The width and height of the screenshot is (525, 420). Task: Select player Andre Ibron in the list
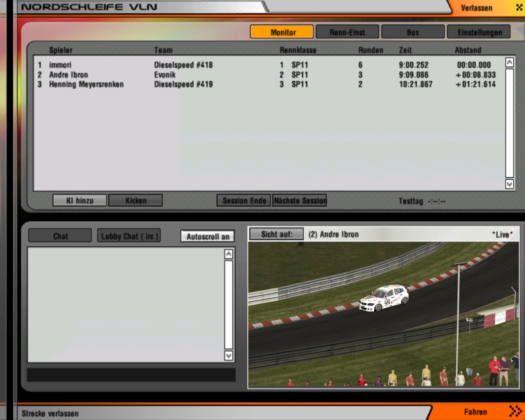click(68, 75)
